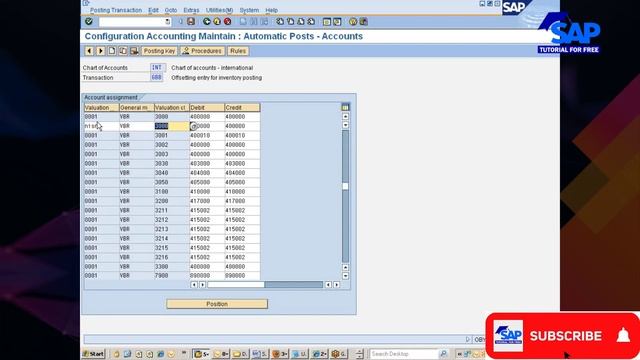Viewport: 640px width, 360px height.
Task: Click the Customize local layout icon
Action: tap(363, 22)
